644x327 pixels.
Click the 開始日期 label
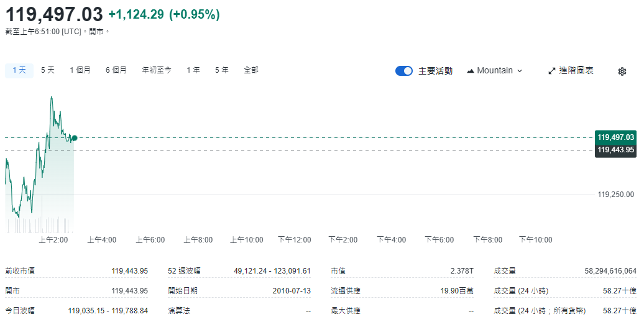click(x=183, y=291)
